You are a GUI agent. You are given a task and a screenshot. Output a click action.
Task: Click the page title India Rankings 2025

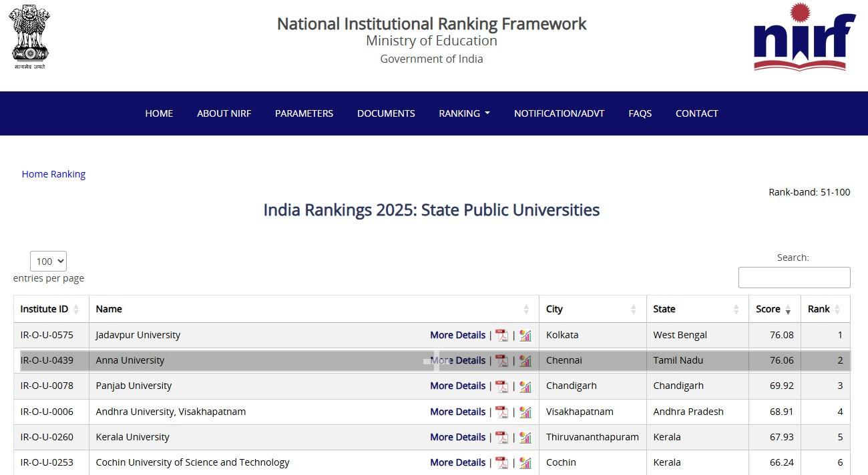coord(431,210)
